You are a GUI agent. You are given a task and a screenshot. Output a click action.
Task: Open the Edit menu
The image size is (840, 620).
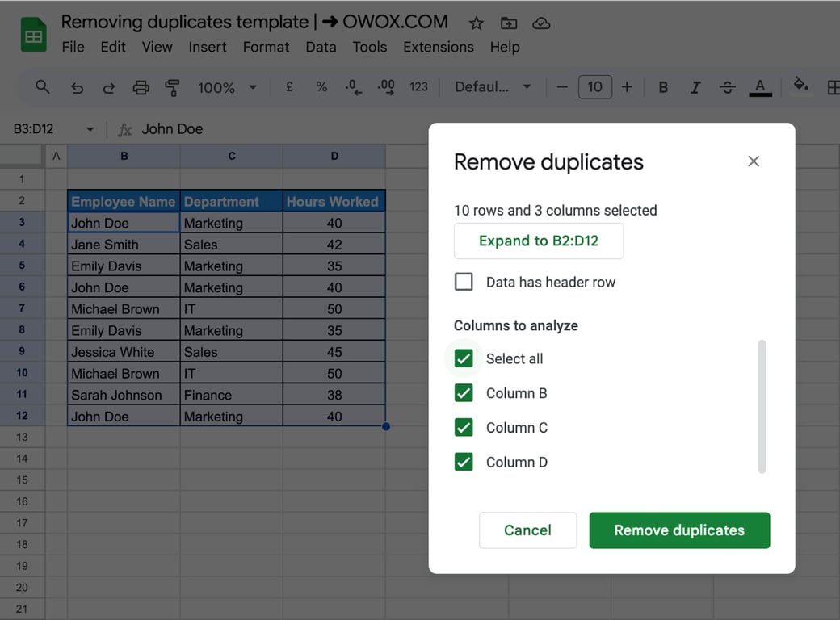pos(113,47)
